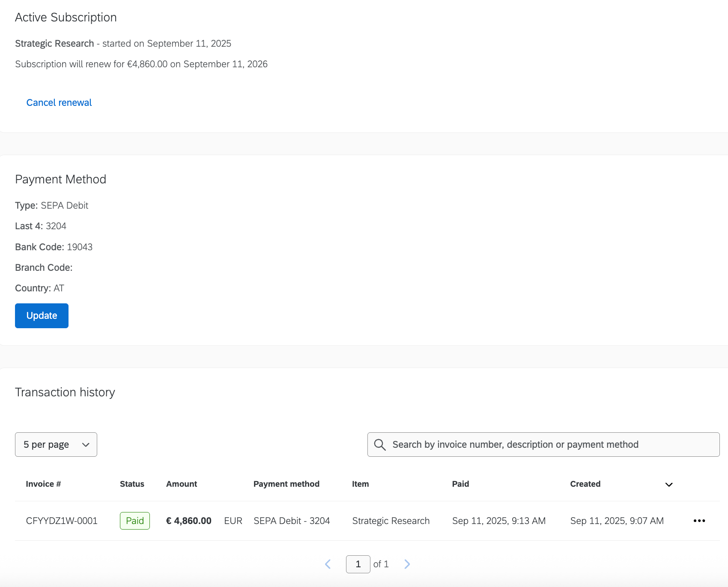Click the Strategic Research item entry
This screenshot has width=728, height=587.
[391, 521]
